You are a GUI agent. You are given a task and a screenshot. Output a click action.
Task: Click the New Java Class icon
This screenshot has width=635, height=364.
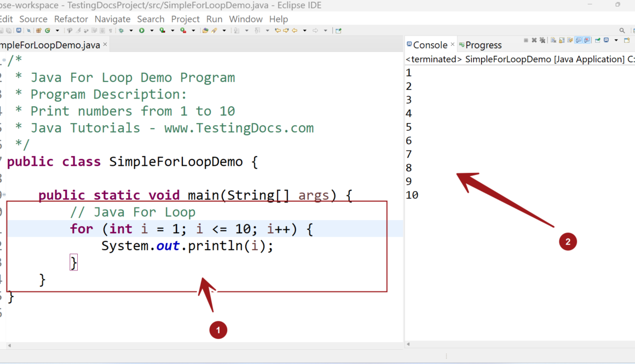(48, 31)
